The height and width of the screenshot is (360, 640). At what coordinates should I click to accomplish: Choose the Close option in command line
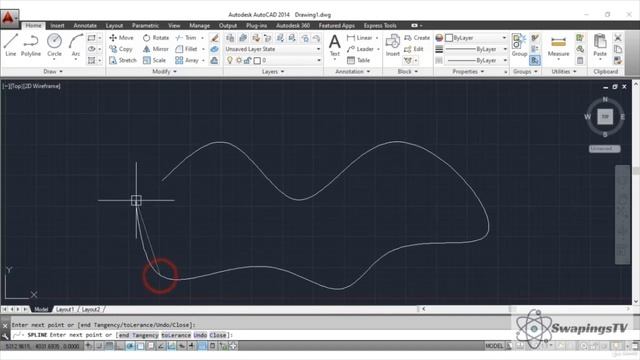coord(218,335)
